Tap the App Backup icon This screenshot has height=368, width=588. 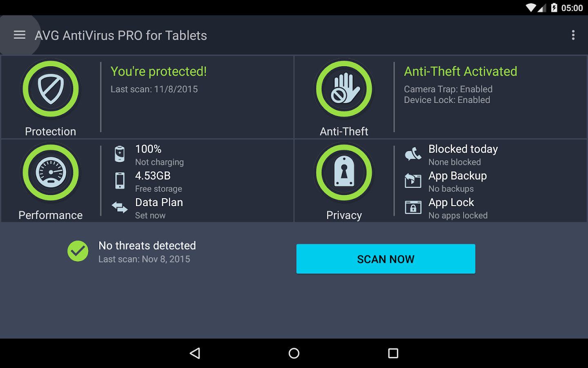[413, 181]
